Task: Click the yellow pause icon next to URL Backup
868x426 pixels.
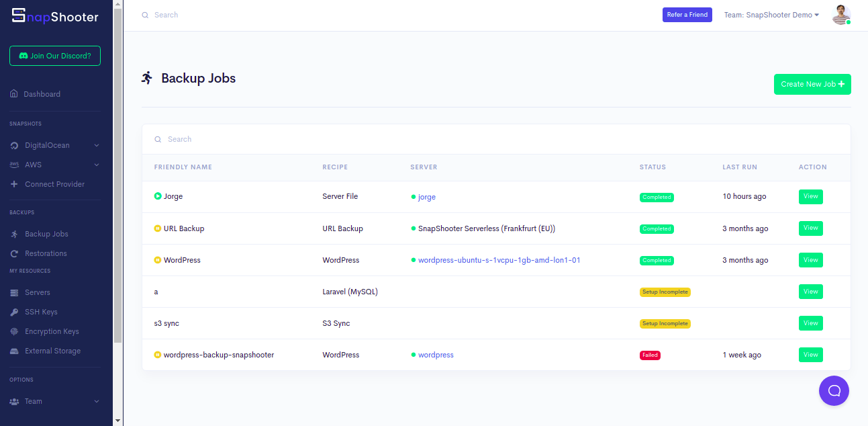Action: (x=158, y=228)
